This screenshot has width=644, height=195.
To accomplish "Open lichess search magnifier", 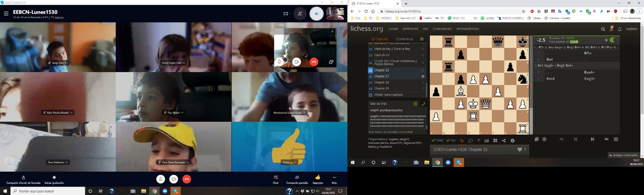I will click(x=603, y=29).
